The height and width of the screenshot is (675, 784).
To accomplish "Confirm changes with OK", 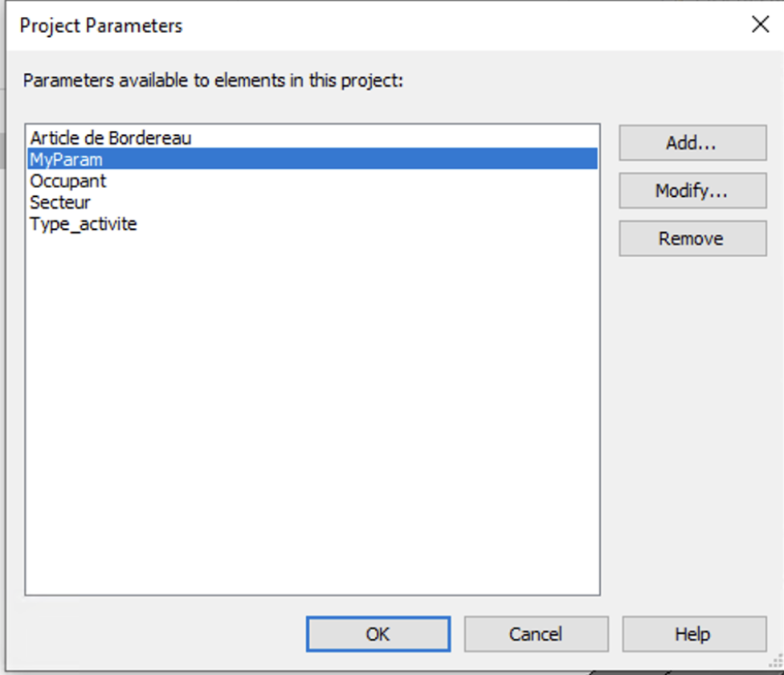I will point(378,634).
